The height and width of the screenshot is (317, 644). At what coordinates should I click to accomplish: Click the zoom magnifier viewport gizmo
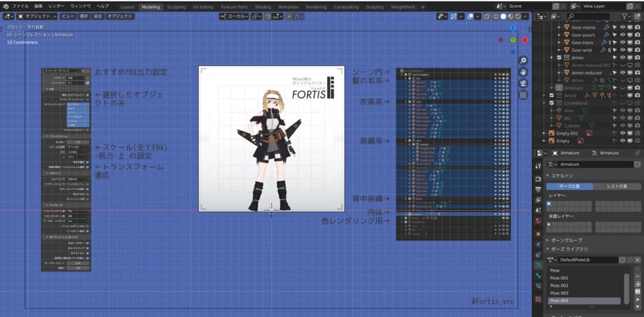pyautogui.click(x=523, y=60)
